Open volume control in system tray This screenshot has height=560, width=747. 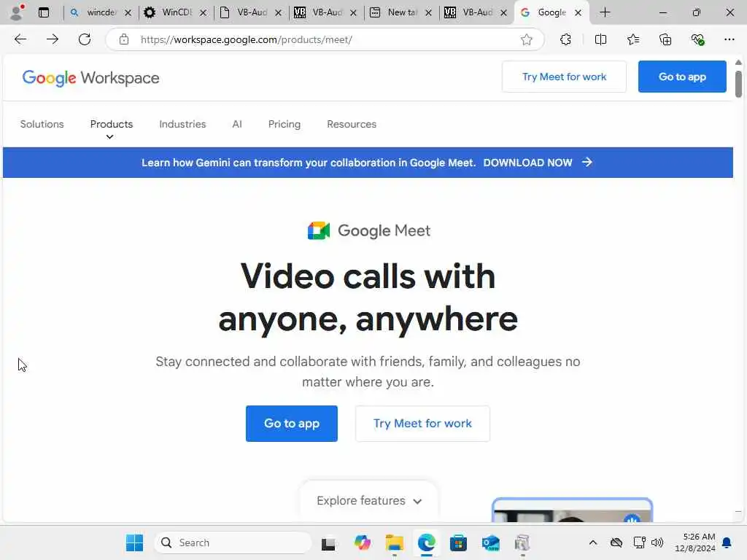click(x=657, y=542)
